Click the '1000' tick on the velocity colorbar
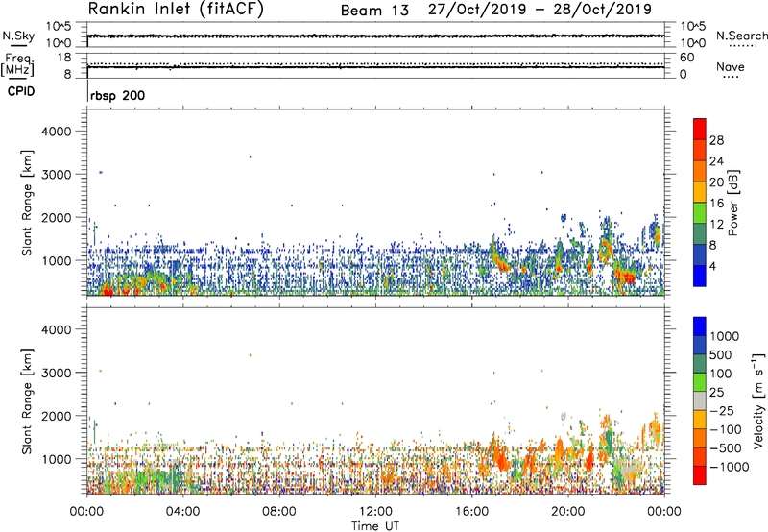 click(x=725, y=336)
